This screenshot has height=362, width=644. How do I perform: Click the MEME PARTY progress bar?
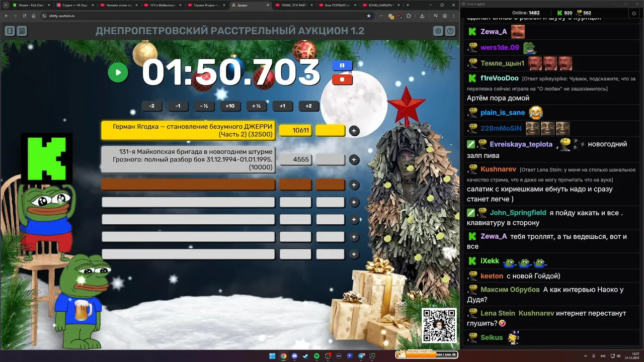click(427, 354)
